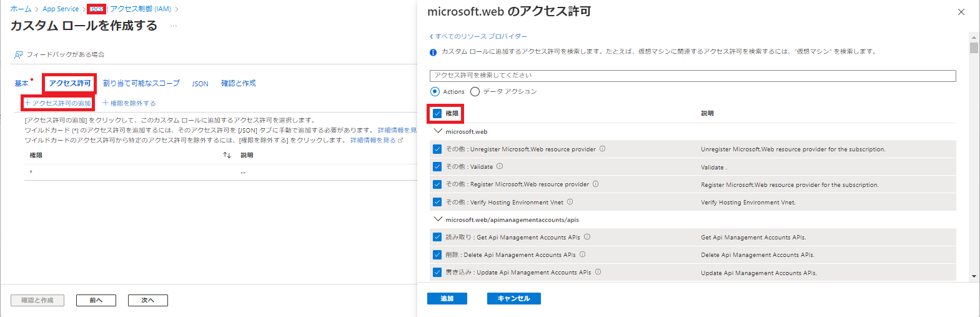Uncheck Delete Api Management Accounts APIs
Image resolution: width=980 pixels, height=317 pixels.
(437, 254)
